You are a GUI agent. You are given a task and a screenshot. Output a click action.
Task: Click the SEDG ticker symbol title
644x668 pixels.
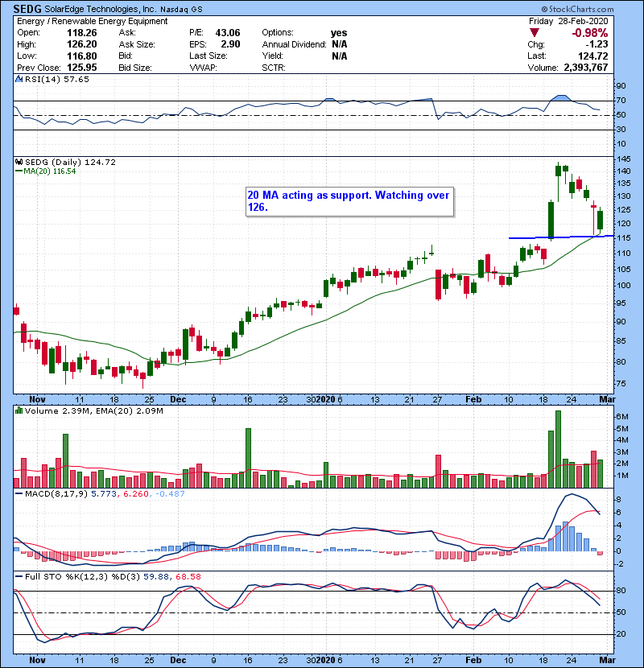tap(27, 9)
